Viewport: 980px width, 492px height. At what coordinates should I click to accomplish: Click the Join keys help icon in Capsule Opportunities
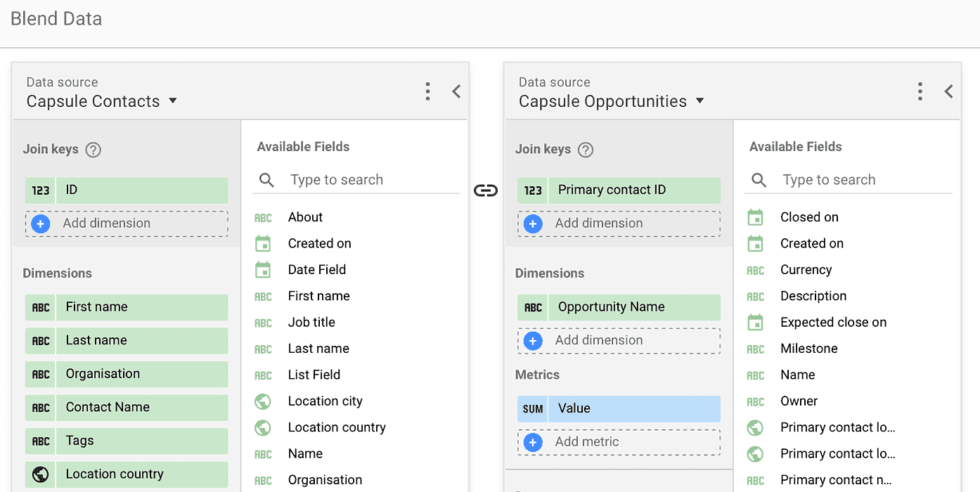coord(585,150)
